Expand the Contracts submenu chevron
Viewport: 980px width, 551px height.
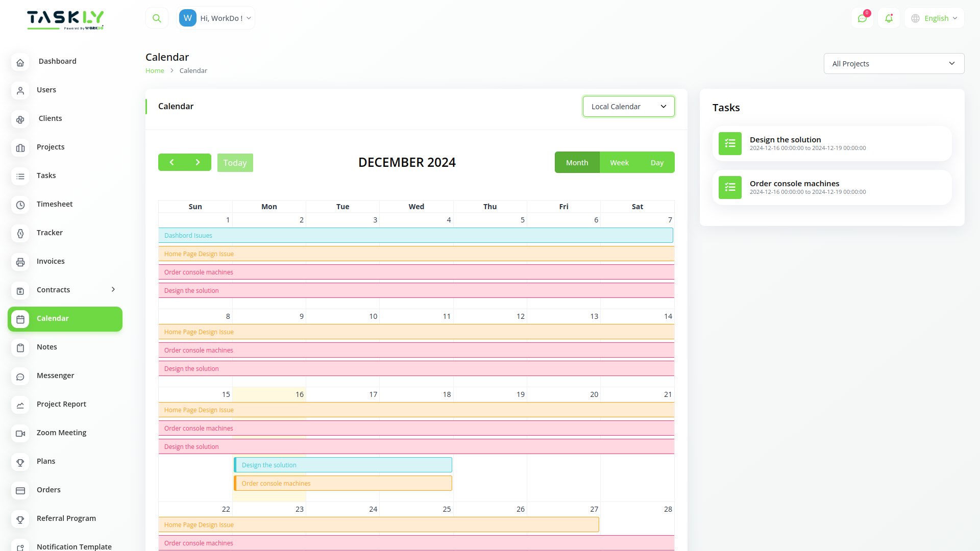[113, 289]
